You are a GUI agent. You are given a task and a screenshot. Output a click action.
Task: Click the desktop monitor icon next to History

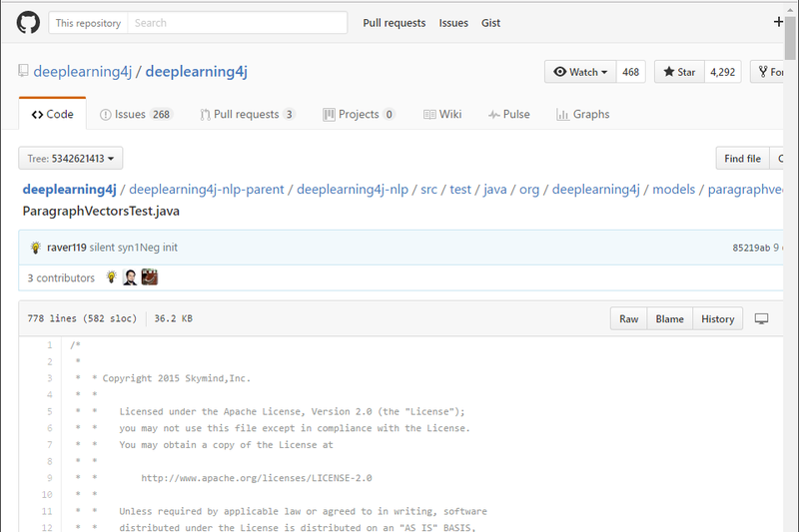[761, 318]
